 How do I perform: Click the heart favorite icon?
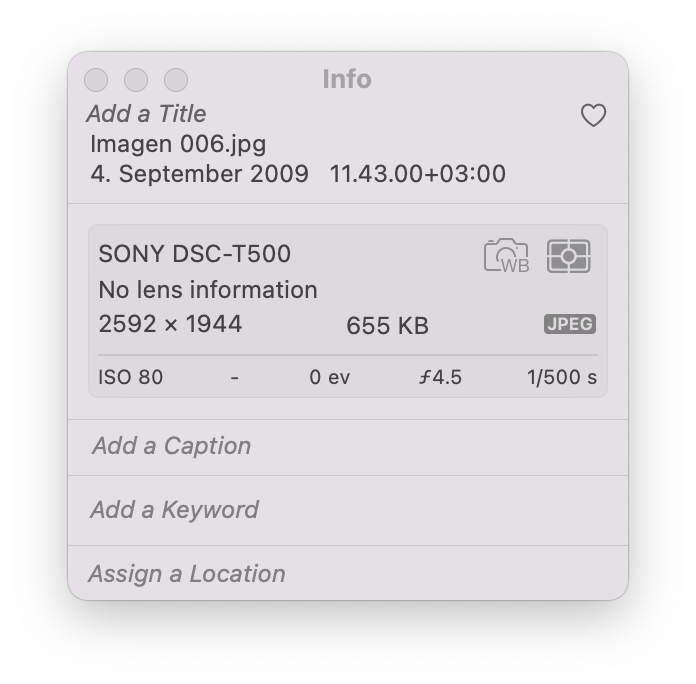click(x=593, y=116)
